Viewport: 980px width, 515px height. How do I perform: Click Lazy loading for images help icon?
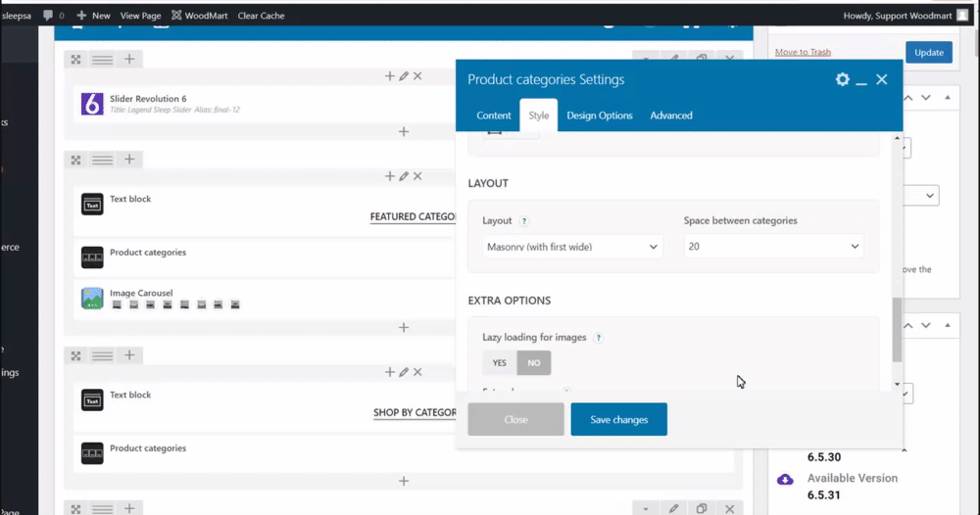(598, 338)
